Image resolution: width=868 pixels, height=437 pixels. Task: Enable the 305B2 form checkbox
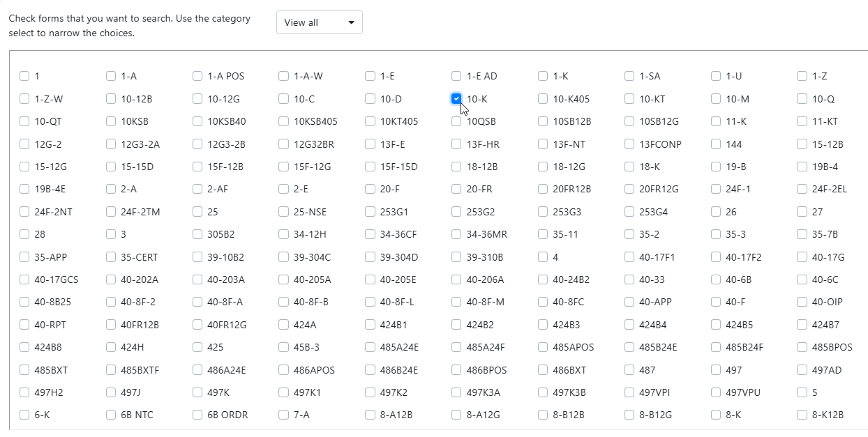[x=197, y=234]
